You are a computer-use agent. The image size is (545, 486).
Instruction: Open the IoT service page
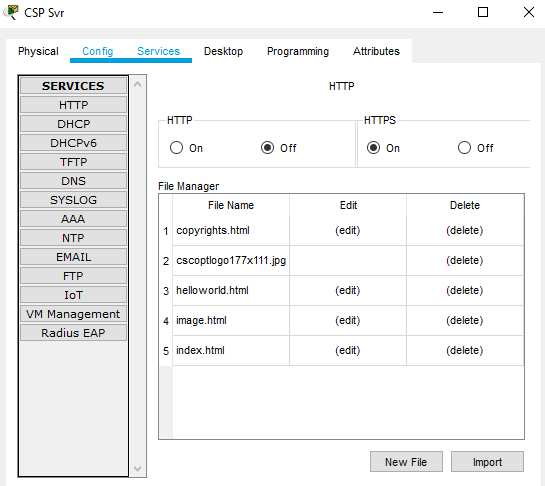(73, 295)
